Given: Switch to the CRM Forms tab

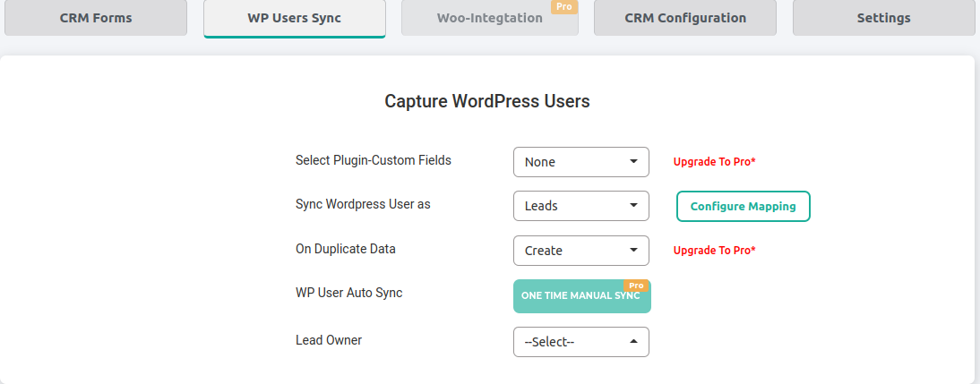Looking at the screenshot, I should pyautogui.click(x=96, y=18).
